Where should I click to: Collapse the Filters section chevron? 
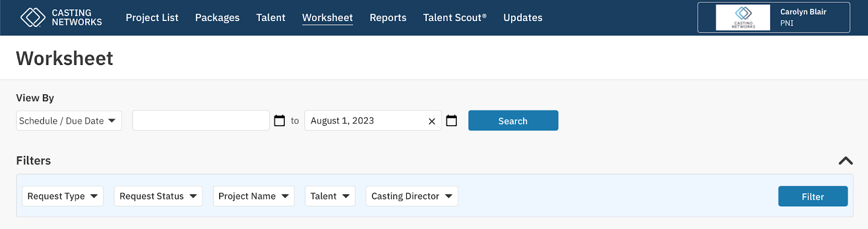pyautogui.click(x=845, y=161)
